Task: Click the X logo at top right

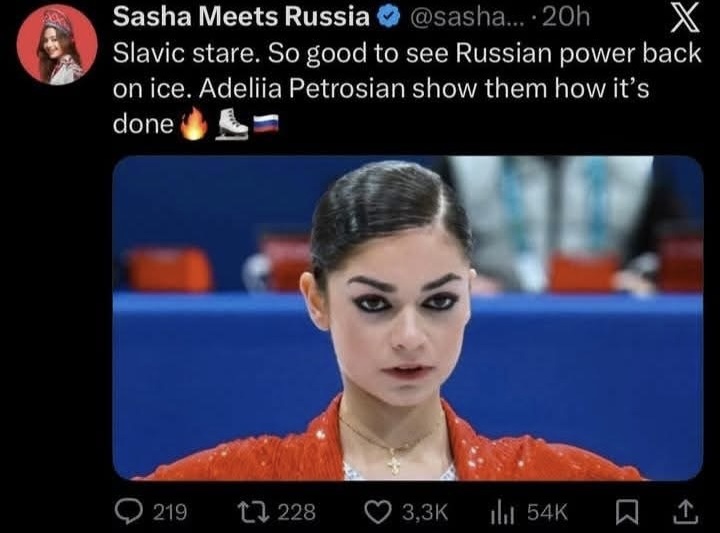Action: tap(685, 18)
